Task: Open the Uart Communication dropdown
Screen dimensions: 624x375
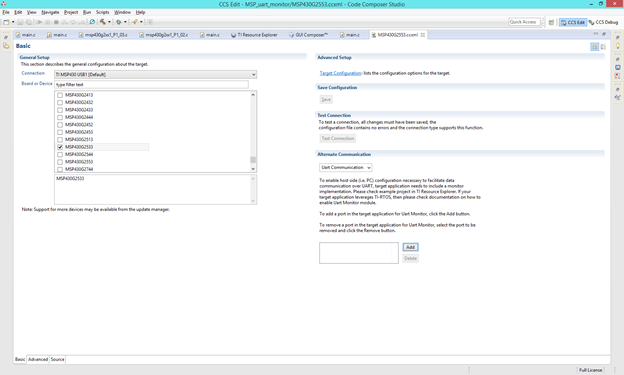Action: (345, 168)
